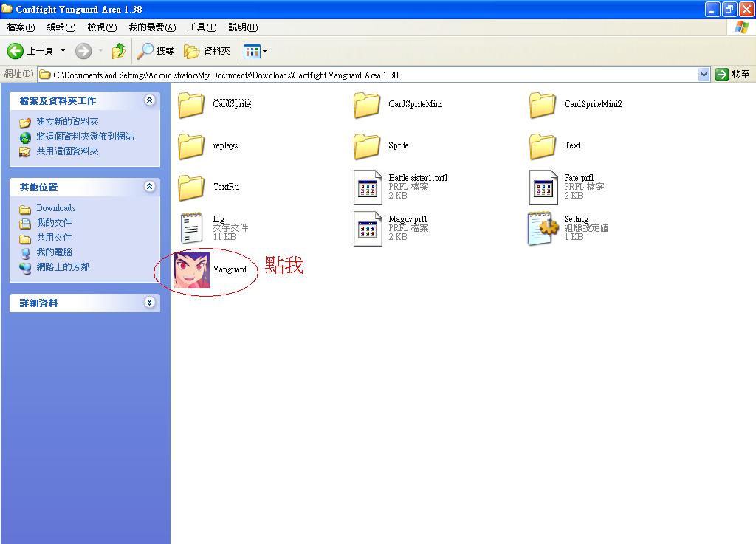Click the Search (搜尋) toolbar button

(x=157, y=51)
